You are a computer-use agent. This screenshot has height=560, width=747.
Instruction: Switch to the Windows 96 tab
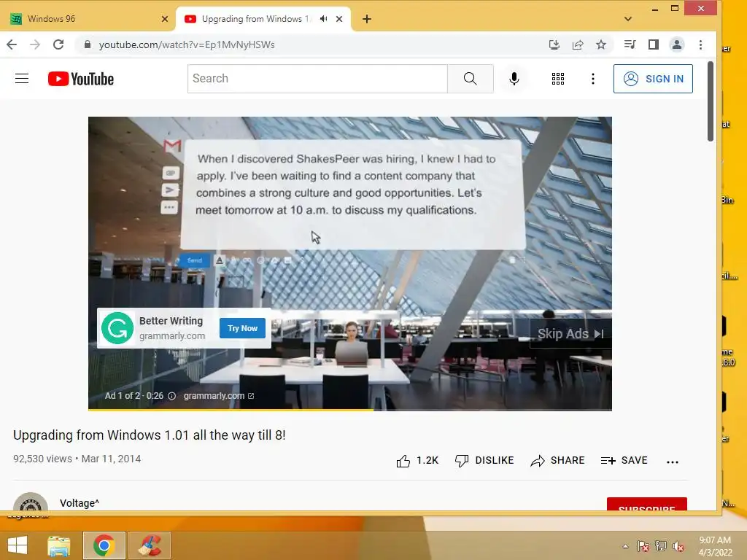[x=89, y=18]
